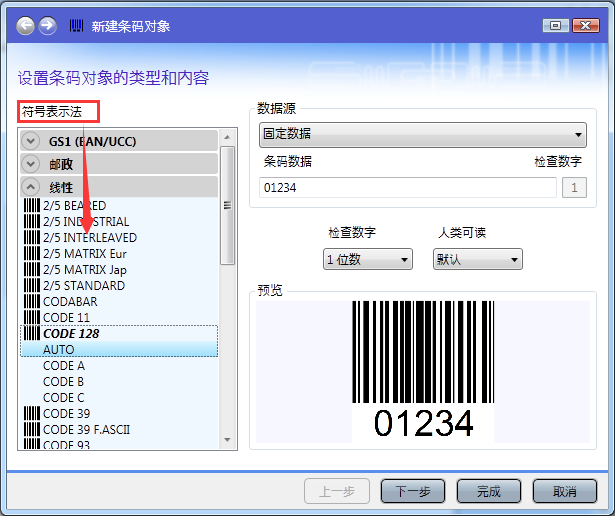The width and height of the screenshot is (615, 516).
Task: Choose CODE B subtype
Action: 63,382
